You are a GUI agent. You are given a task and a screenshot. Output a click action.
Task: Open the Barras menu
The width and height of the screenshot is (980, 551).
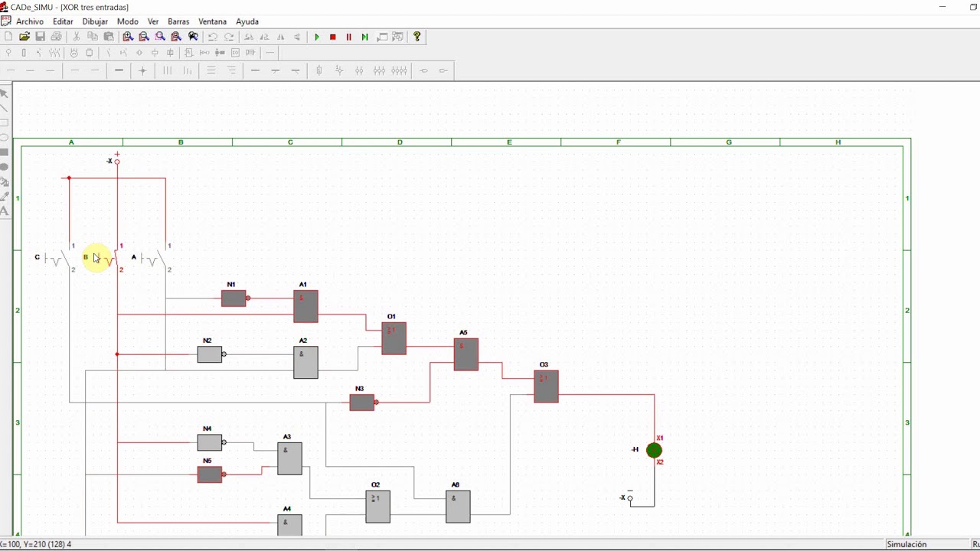pyautogui.click(x=178, y=21)
